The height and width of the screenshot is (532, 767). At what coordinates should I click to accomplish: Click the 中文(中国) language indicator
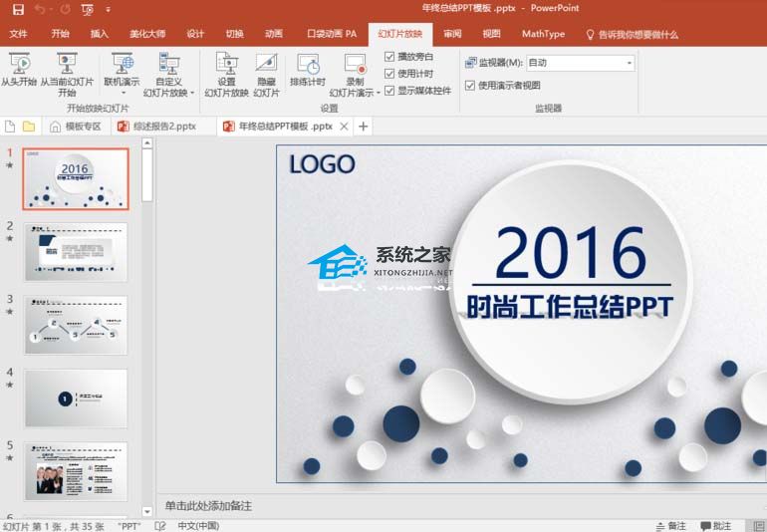pos(198,526)
